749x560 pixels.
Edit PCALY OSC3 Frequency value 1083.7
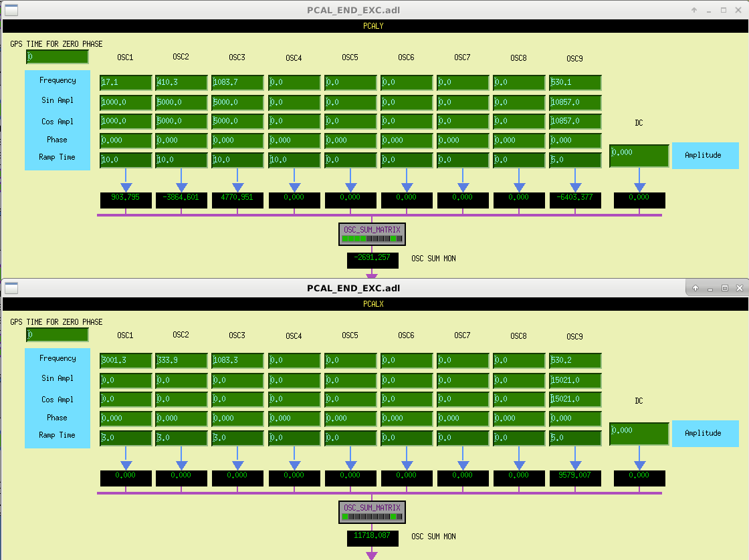coord(238,82)
